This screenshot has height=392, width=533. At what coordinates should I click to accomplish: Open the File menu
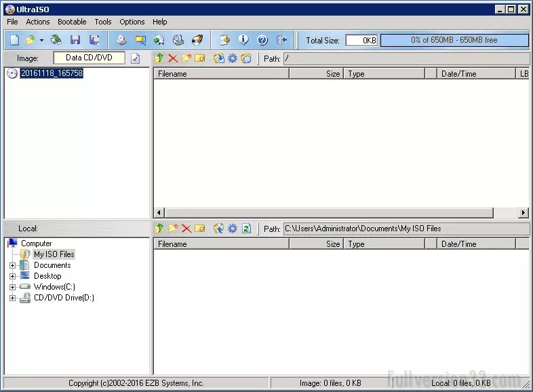click(x=13, y=22)
